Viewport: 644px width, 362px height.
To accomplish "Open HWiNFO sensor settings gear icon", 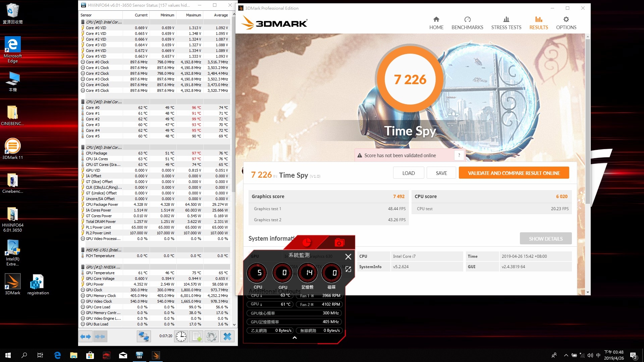I will tap(212, 336).
